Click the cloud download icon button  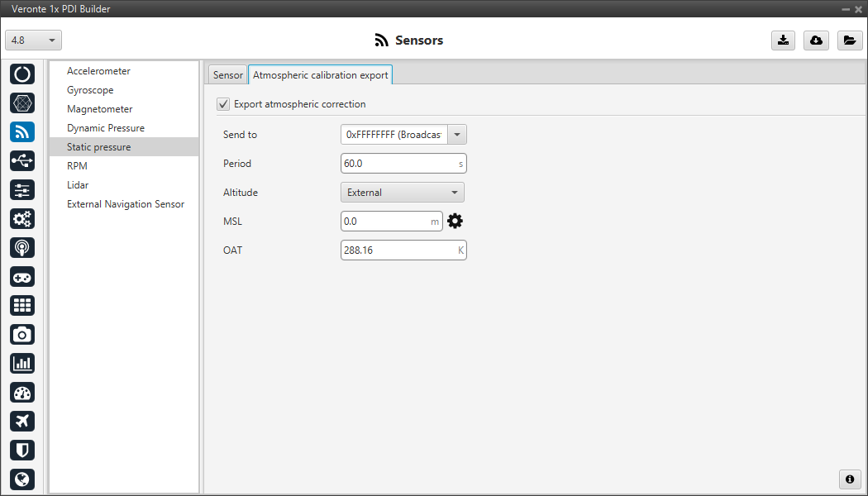pyautogui.click(x=816, y=41)
